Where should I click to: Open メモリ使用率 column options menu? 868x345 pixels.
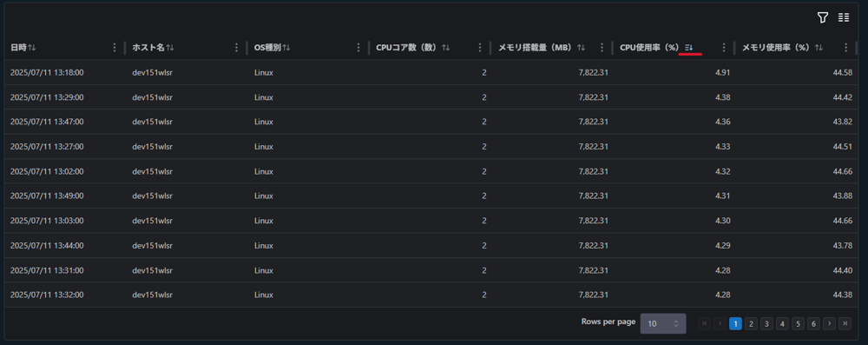pos(845,48)
